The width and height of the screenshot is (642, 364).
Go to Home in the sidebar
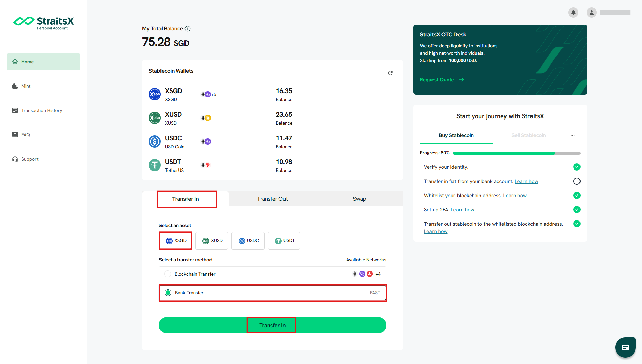(44, 62)
